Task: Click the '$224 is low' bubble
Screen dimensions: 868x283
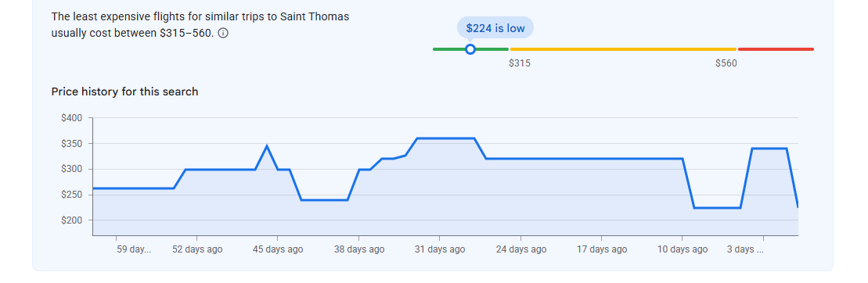Action: 495,28
